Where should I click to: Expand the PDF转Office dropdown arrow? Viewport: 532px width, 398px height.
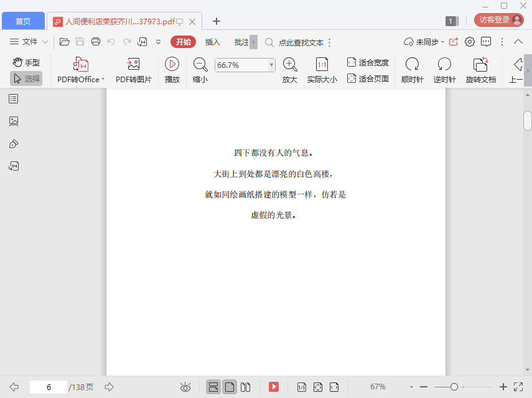tap(103, 79)
